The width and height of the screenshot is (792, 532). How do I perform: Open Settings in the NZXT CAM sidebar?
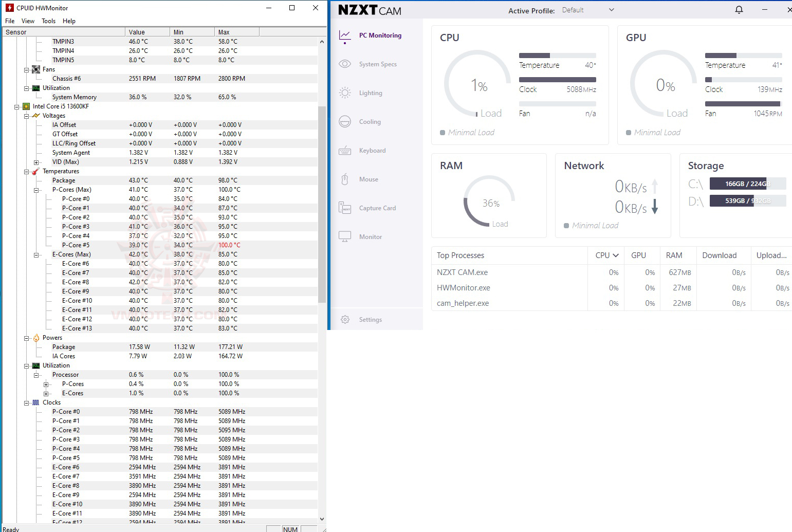click(361, 320)
